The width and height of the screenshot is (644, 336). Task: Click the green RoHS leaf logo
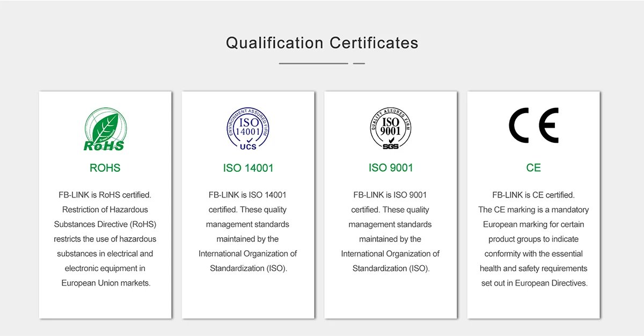point(105,129)
